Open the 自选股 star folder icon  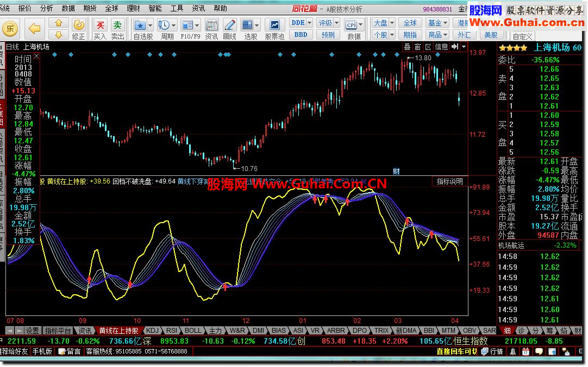tap(140, 26)
